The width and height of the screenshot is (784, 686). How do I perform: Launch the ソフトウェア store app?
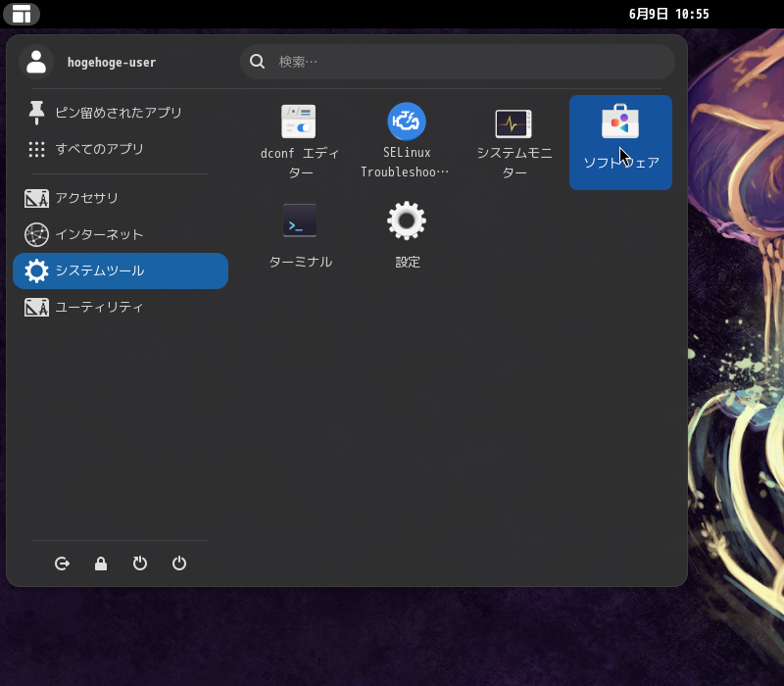620,142
